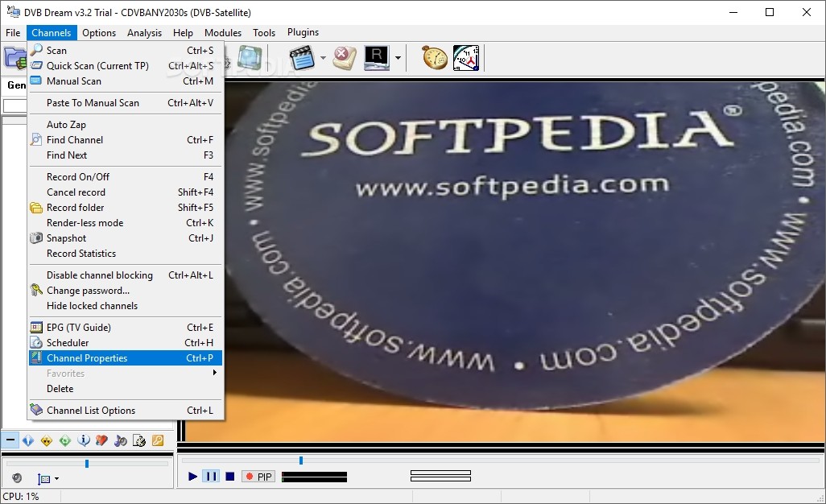Click the orange key icon

click(158, 440)
